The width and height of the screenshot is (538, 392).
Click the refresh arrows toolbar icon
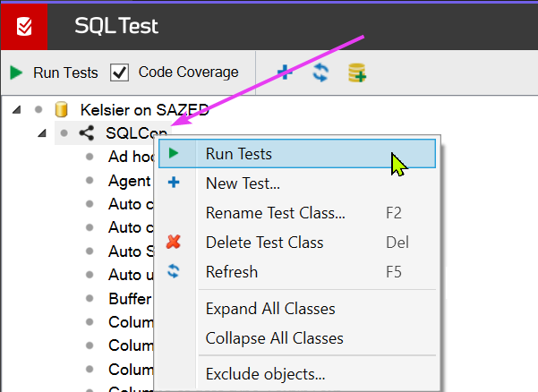point(320,72)
